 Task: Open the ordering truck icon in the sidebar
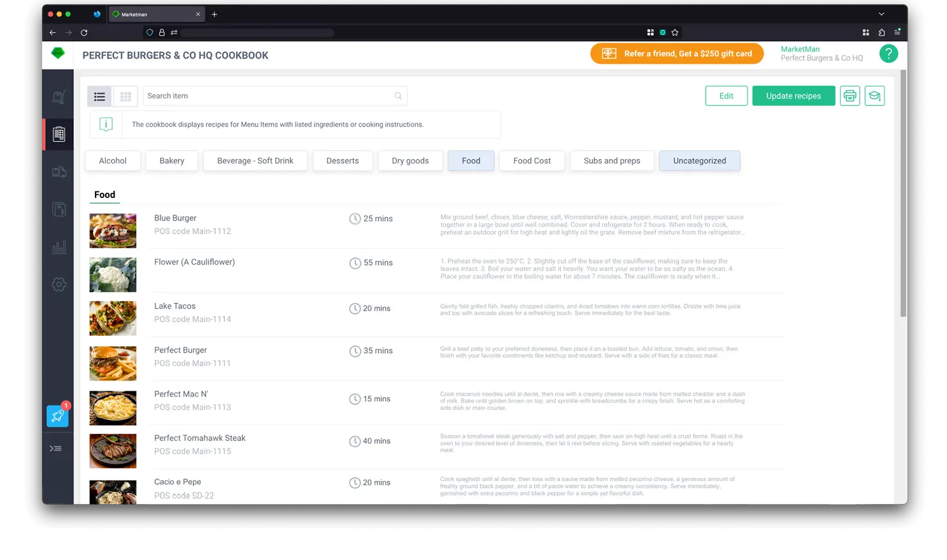(x=59, y=172)
